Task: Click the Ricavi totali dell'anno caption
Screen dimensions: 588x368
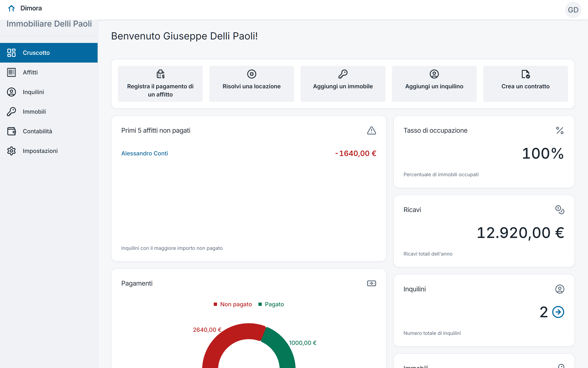Action: coord(428,254)
